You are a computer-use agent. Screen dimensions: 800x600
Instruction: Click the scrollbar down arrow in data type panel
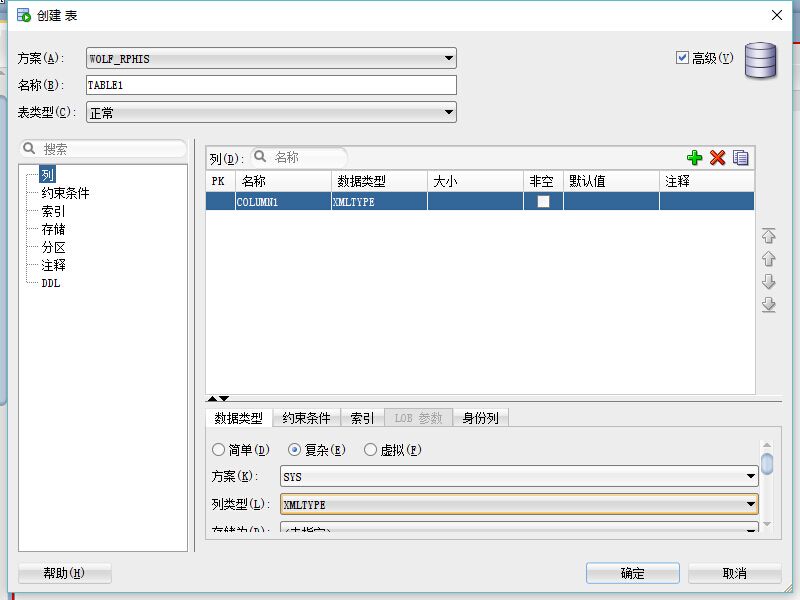pos(766,524)
